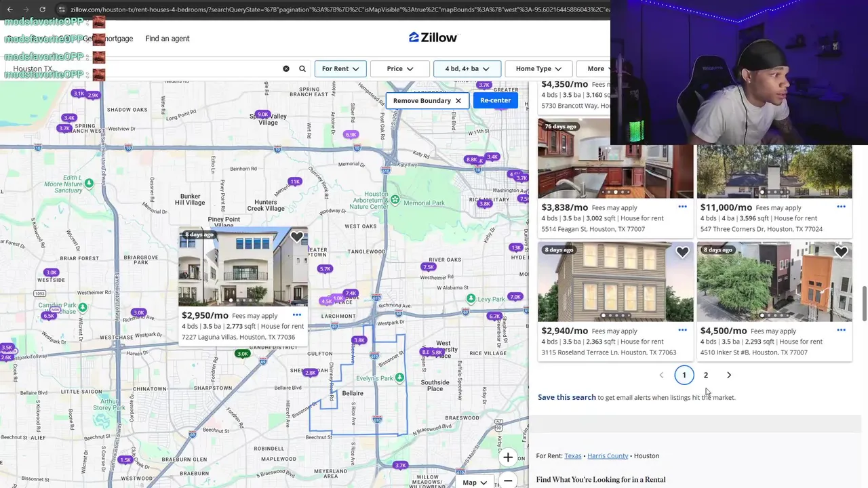Click Save this search link

coord(567,397)
